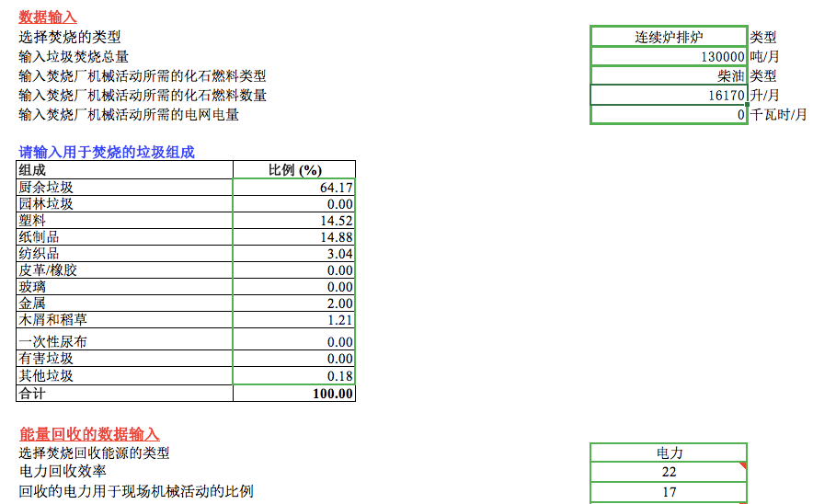Click the 数据输入 section heading
Screen dimensions: 813x504
tap(48, 17)
